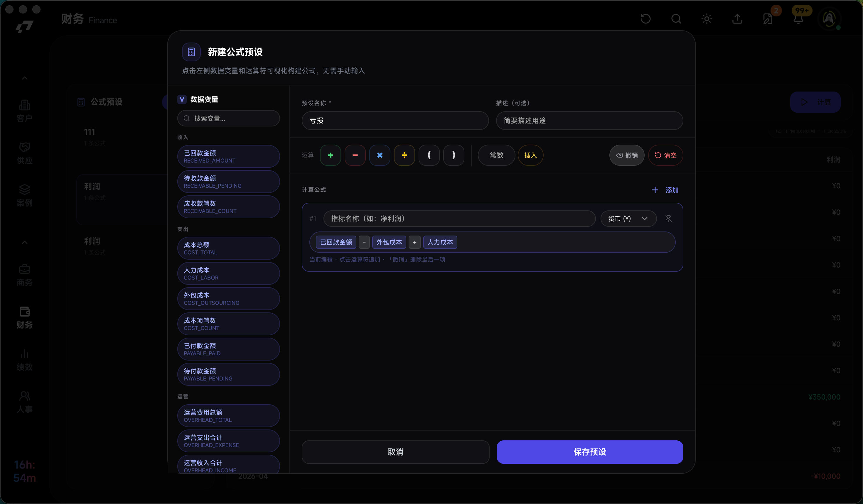Add variable 待收款金额 RECEIVABLE_PENDING

coord(228,182)
